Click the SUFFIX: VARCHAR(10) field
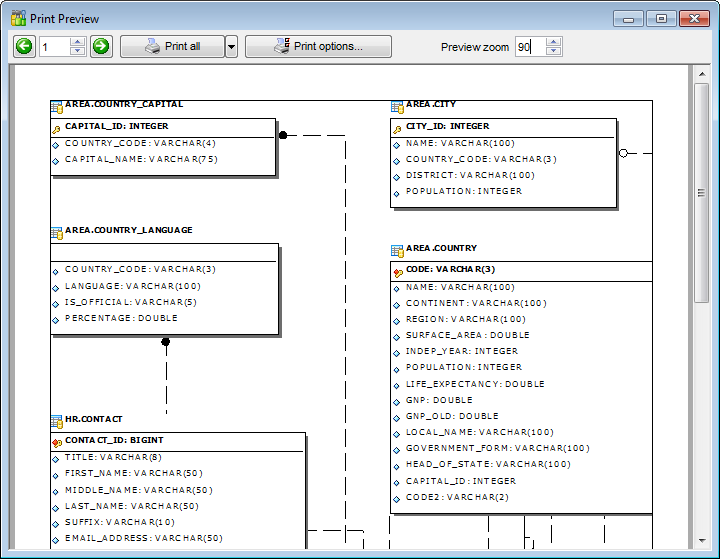Screen dimensions: 720x559 point(120,522)
